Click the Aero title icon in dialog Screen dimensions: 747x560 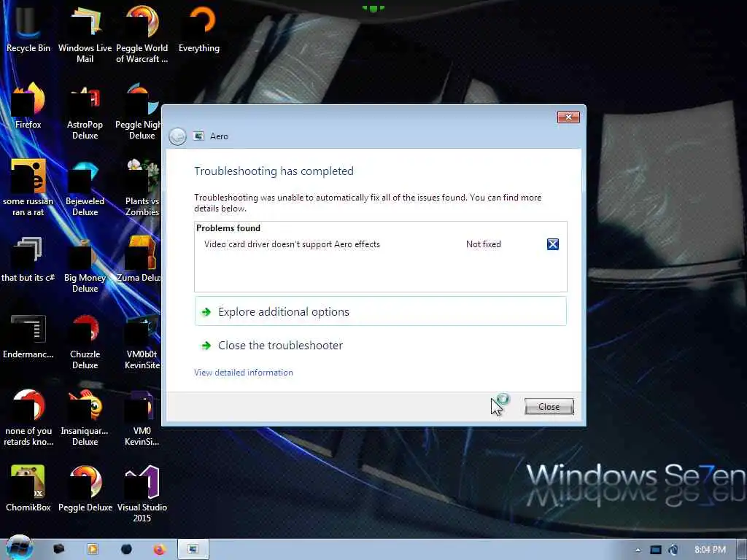(198, 136)
